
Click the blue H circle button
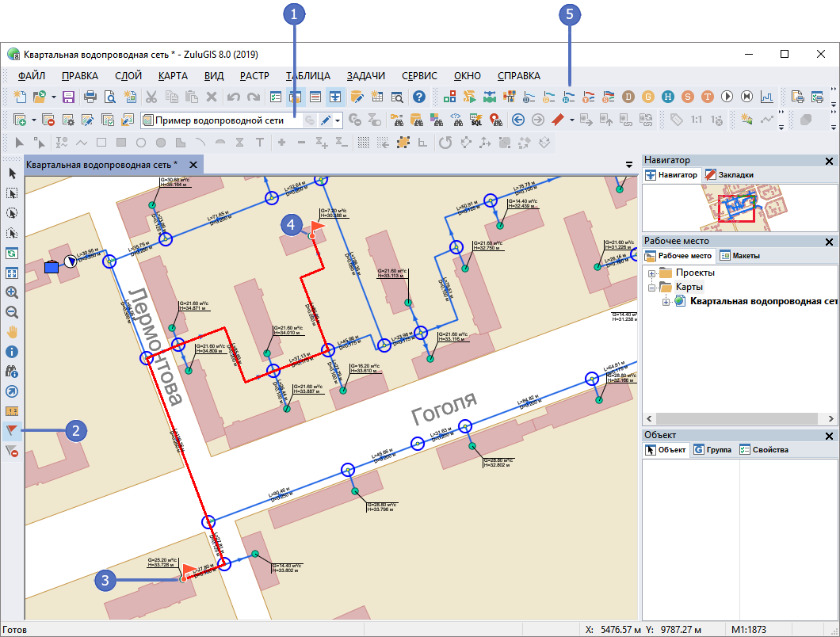(668, 97)
